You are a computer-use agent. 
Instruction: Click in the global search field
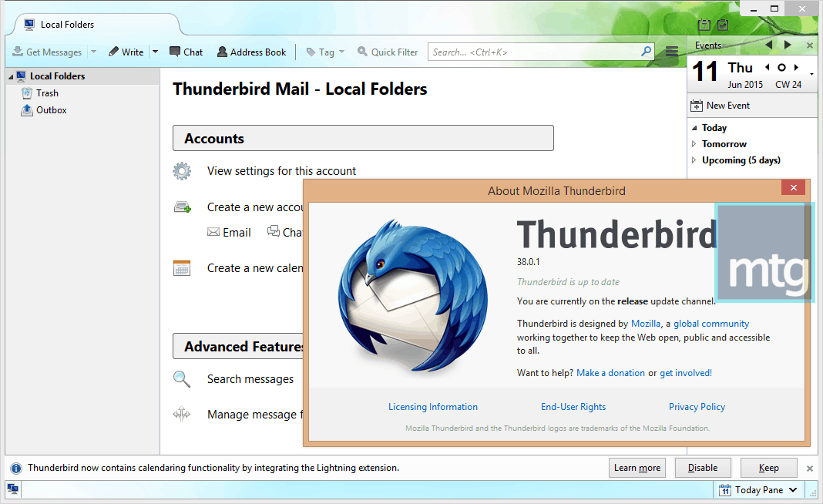534,52
